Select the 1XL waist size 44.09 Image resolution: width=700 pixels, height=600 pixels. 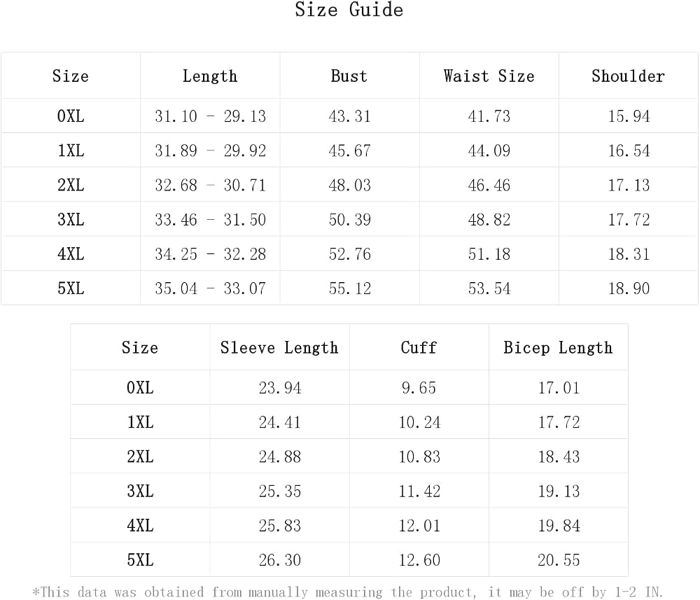click(x=489, y=151)
